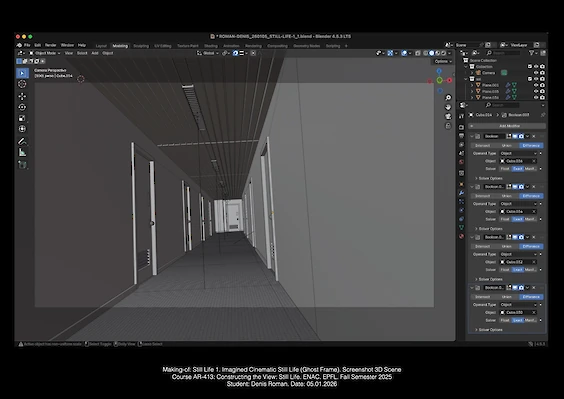Open the Window menu
The height and width of the screenshot is (399, 564).
point(67,45)
